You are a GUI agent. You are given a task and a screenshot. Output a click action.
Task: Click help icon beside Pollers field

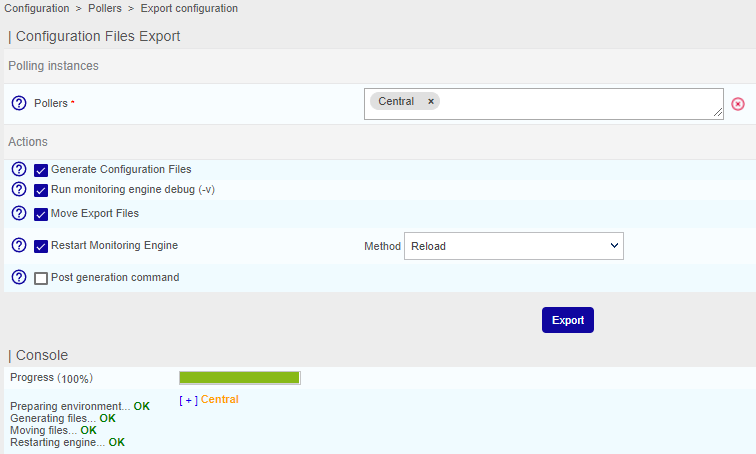point(18,103)
